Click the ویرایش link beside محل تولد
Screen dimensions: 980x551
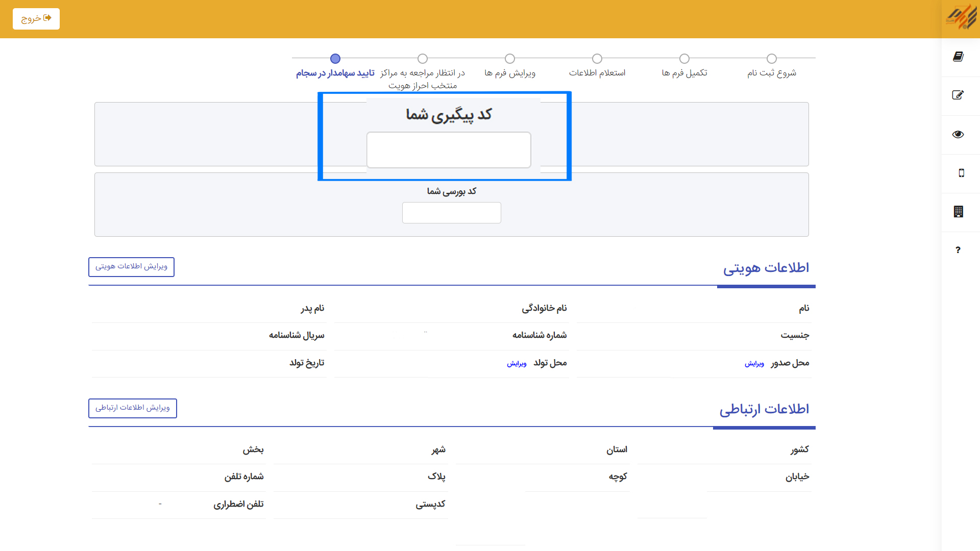(517, 364)
